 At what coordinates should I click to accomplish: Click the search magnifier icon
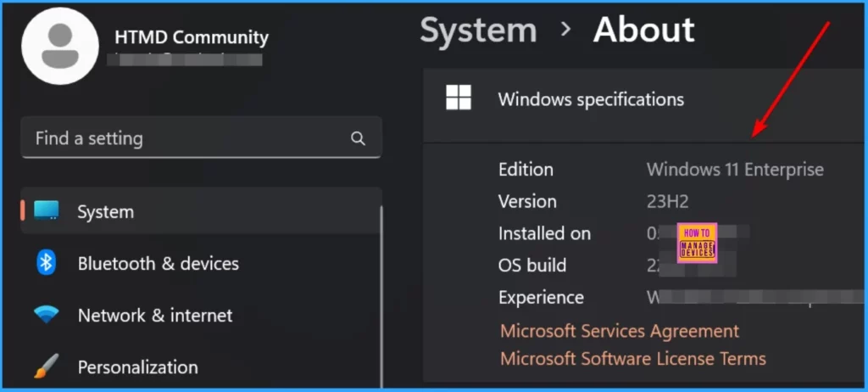(x=359, y=138)
